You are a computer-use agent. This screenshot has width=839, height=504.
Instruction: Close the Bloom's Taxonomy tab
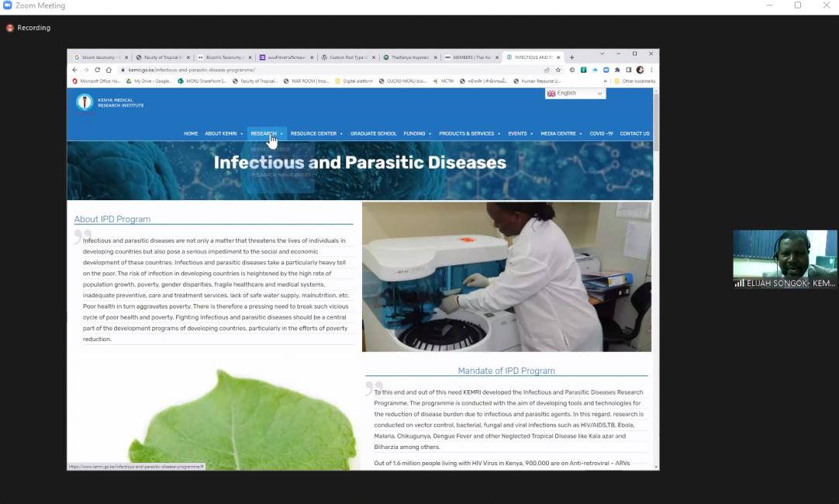(250, 57)
